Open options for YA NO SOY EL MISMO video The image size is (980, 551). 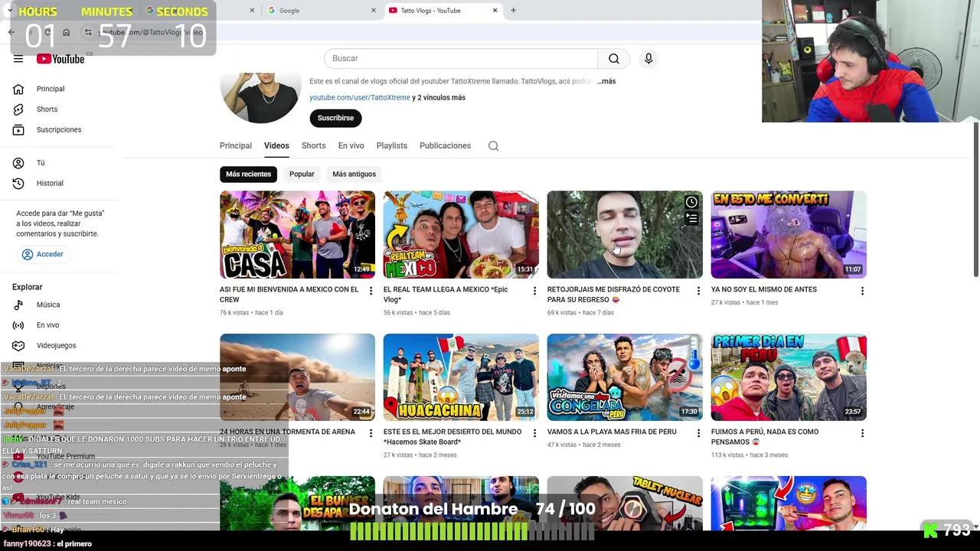point(862,291)
